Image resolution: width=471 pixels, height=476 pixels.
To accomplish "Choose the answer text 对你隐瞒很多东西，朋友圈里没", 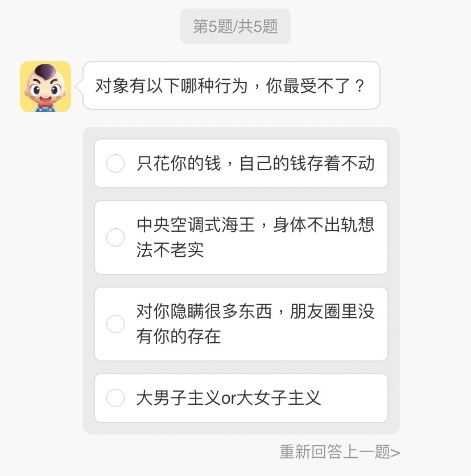I will pos(255,311).
